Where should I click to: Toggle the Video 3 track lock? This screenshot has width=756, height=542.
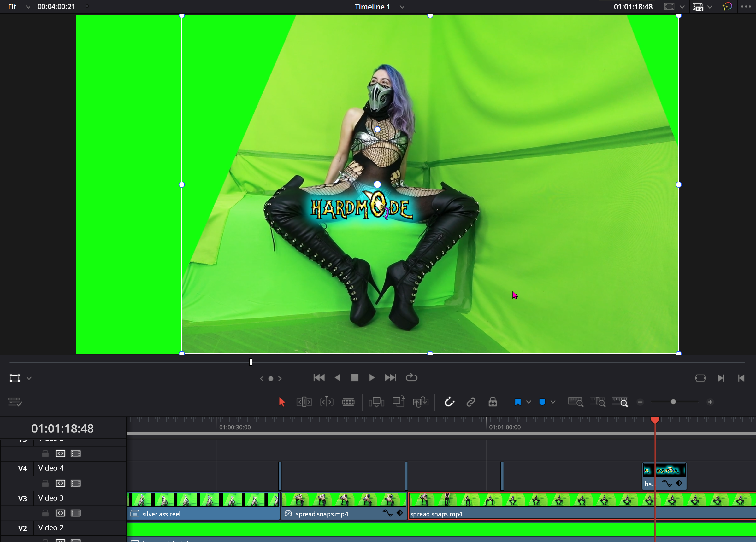(45, 513)
